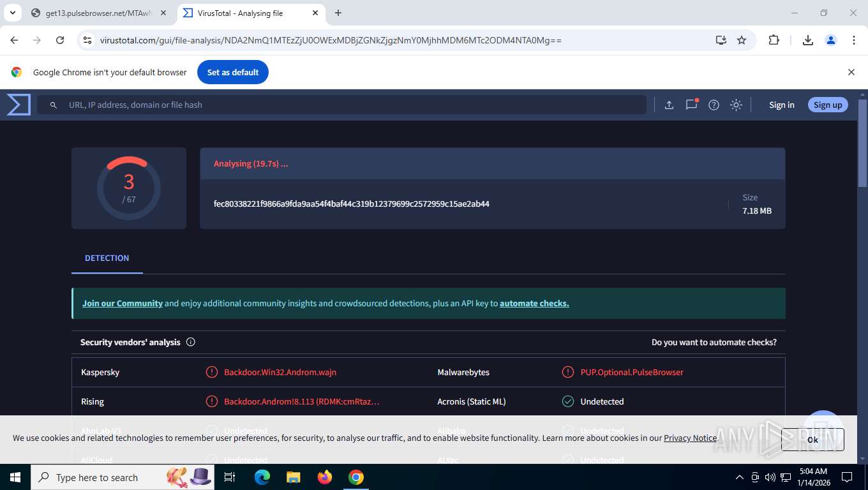
Task: Focus the URL, IP address, domain search field
Action: [341, 105]
